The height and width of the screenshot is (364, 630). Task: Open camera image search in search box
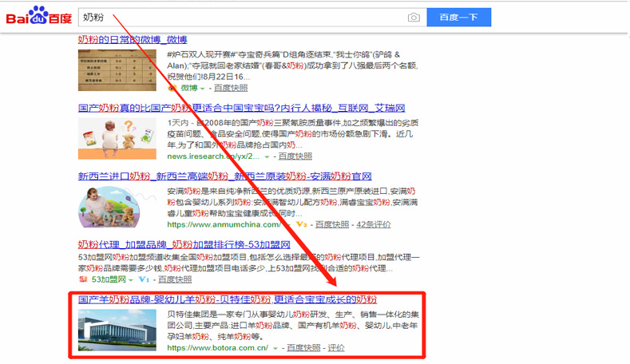coord(414,18)
